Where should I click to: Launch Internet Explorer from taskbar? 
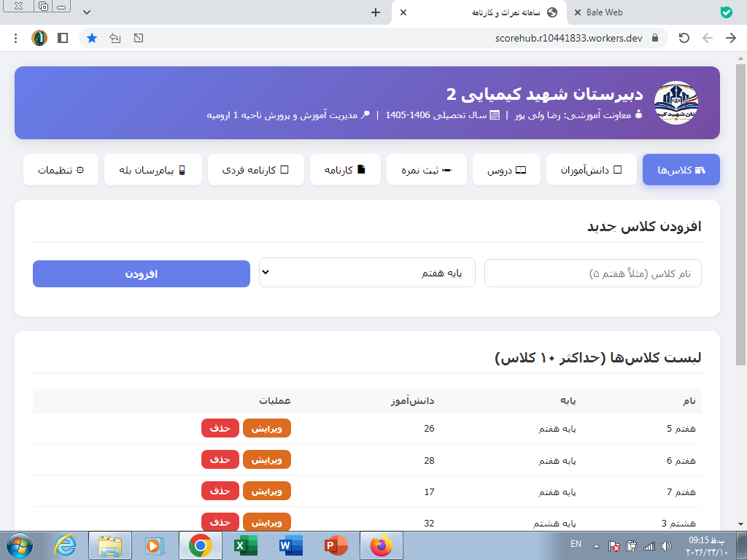(x=65, y=545)
